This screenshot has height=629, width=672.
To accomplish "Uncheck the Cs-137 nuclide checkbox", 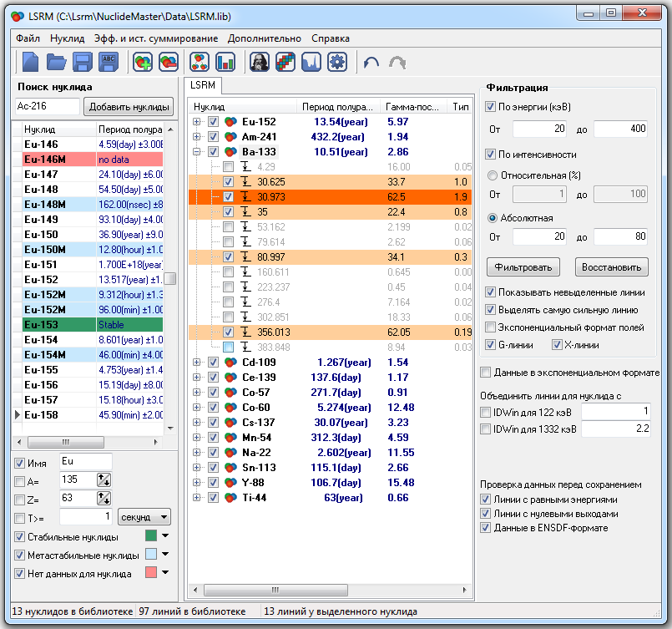I will point(213,423).
